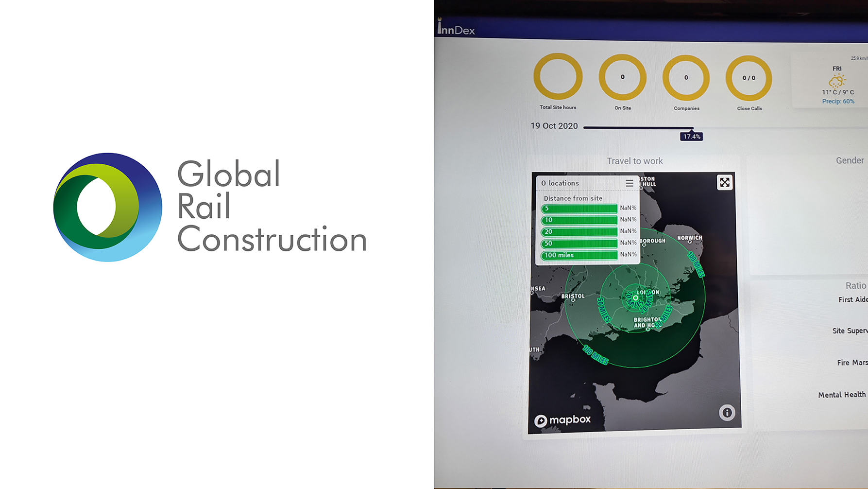
Task: Click the Site Supervisor ratio row
Action: [x=850, y=331]
